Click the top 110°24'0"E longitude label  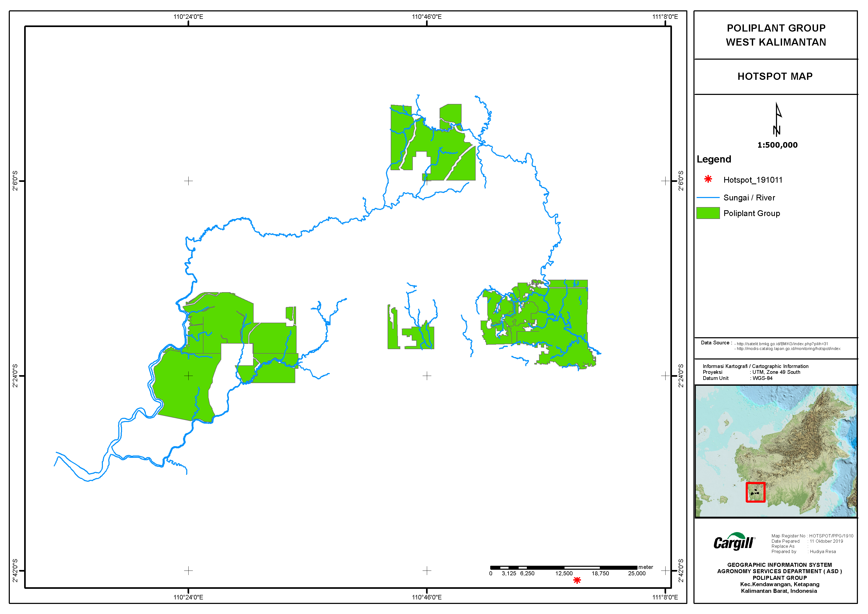point(188,17)
